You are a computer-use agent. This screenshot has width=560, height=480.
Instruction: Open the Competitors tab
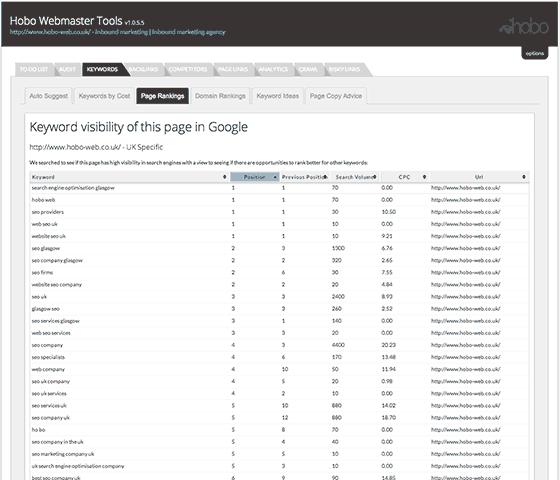click(188, 69)
